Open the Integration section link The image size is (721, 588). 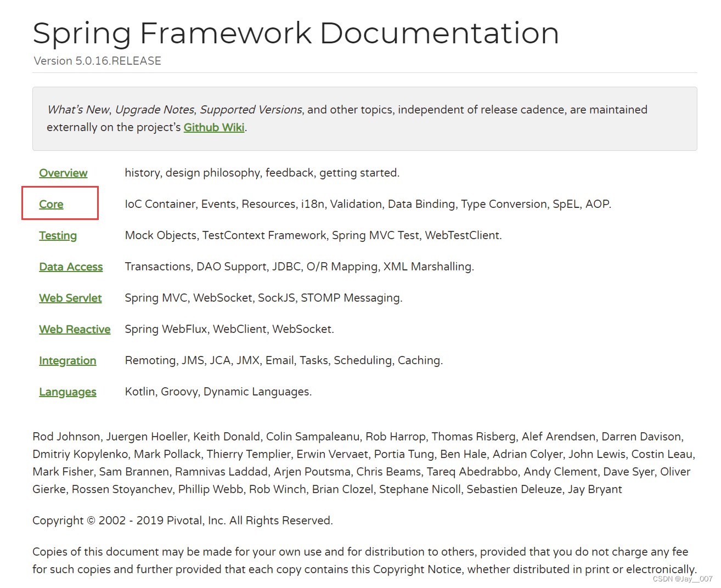[x=67, y=360]
